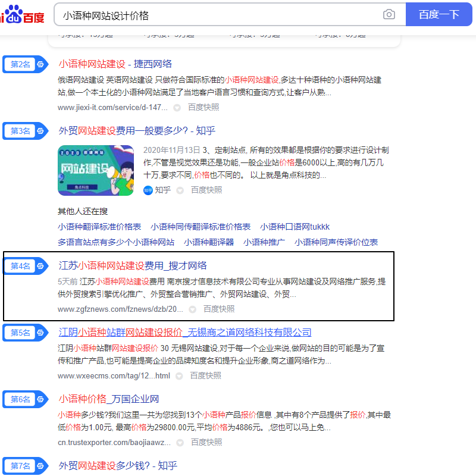Click swirl icon beside 第3名 badge

[x=40, y=131]
